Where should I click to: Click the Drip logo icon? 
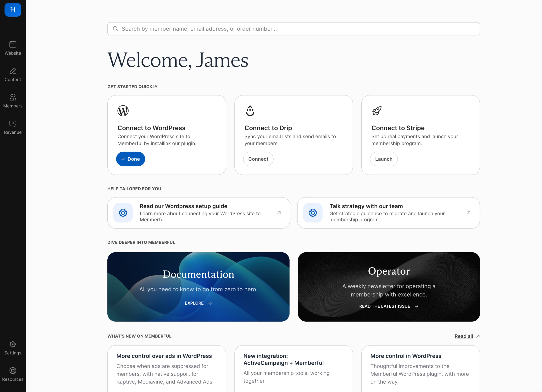(250, 111)
